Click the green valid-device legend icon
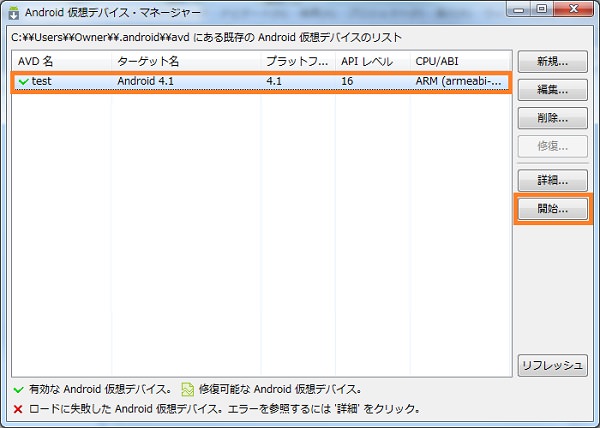The image size is (600, 428). (18, 390)
